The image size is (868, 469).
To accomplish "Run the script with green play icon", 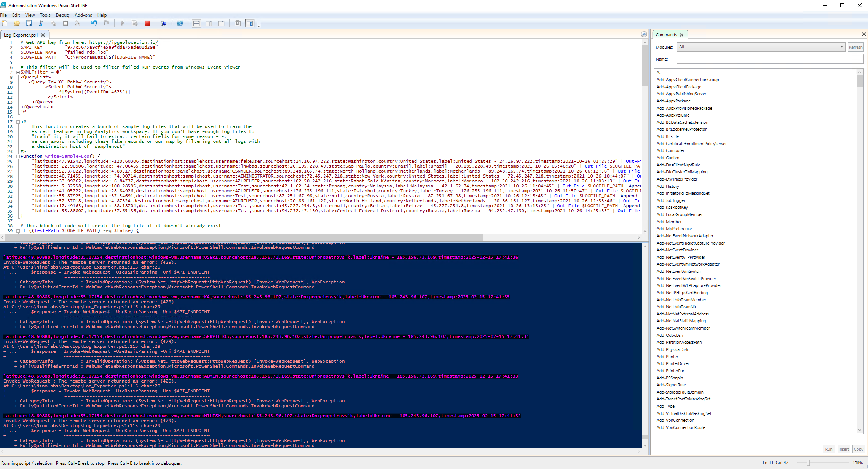I will tap(122, 23).
